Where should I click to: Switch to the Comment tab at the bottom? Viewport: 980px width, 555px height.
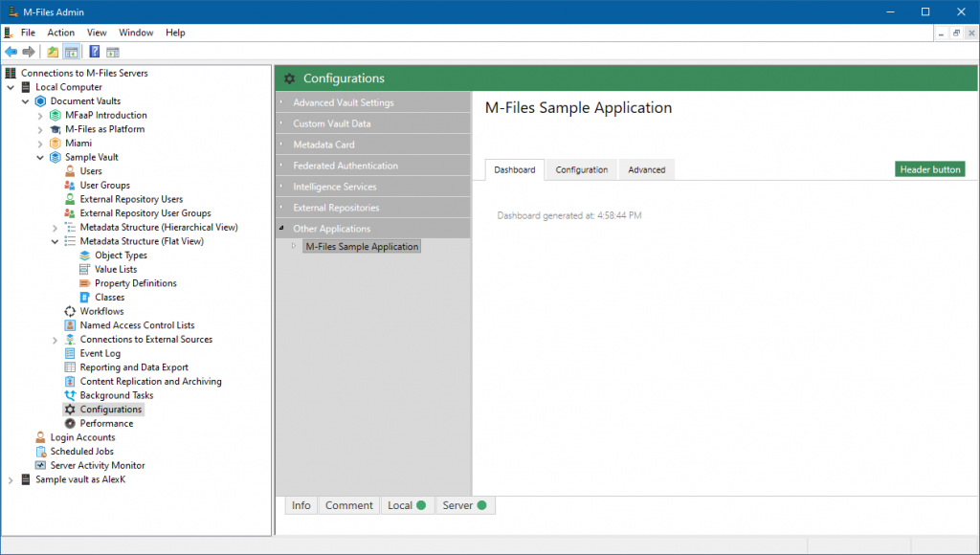point(348,505)
